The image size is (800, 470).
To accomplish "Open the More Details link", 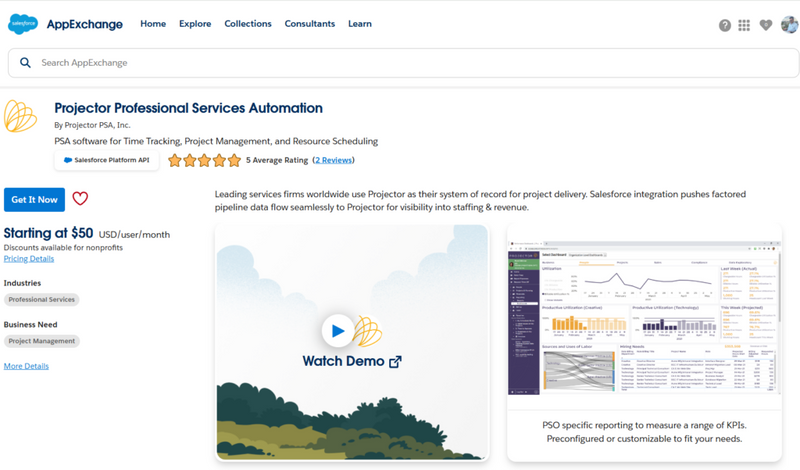I will coord(26,366).
